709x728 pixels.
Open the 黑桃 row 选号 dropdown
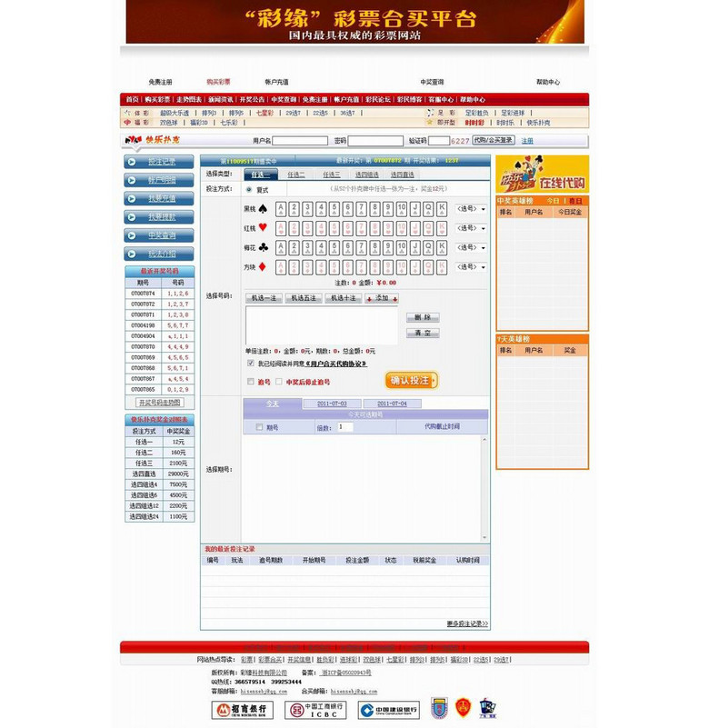[471, 209]
